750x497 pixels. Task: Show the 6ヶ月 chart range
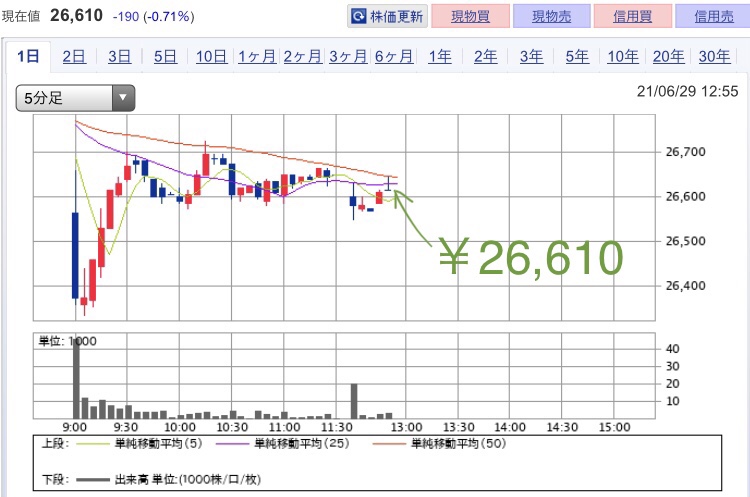coord(394,56)
